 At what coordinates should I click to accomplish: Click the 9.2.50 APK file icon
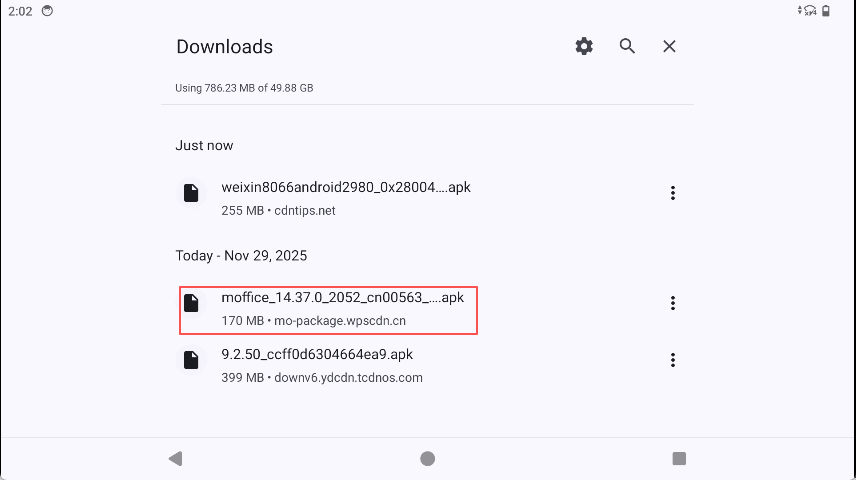coord(190,360)
